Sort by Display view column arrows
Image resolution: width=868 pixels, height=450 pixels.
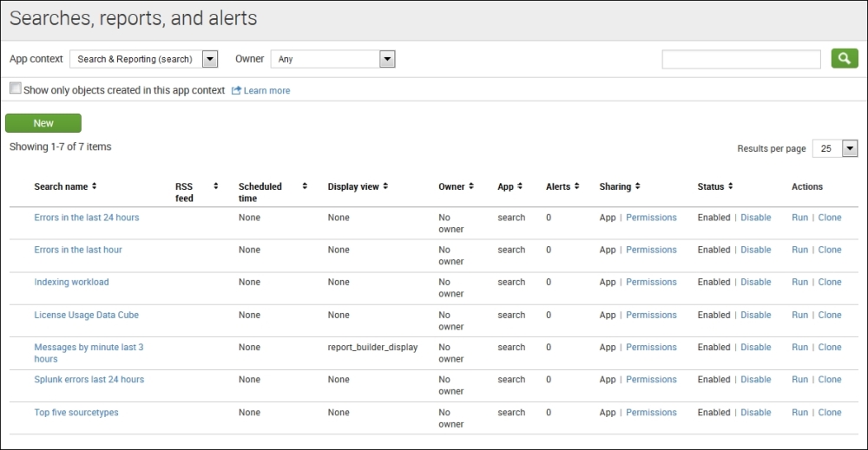pyautogui.click(x=385, y=186)
